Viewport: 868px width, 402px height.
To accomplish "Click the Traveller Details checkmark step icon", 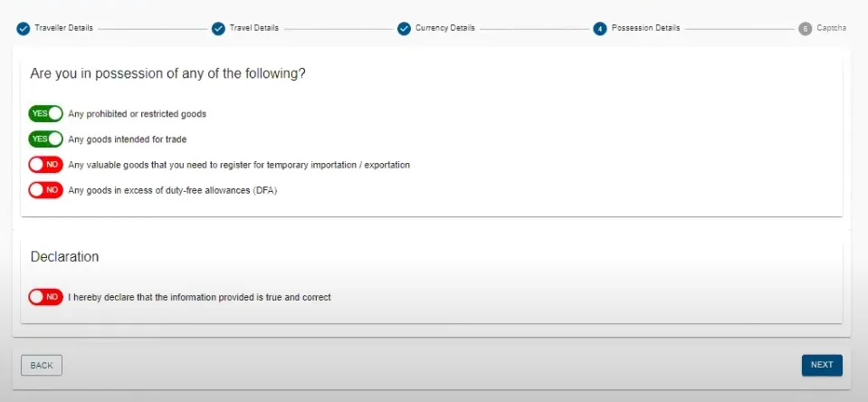I will (x=23, y=29).
